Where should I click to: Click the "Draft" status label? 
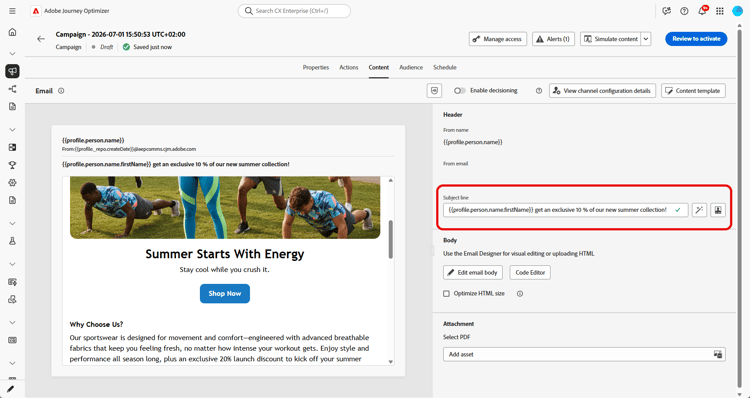(x=106, y=47)
